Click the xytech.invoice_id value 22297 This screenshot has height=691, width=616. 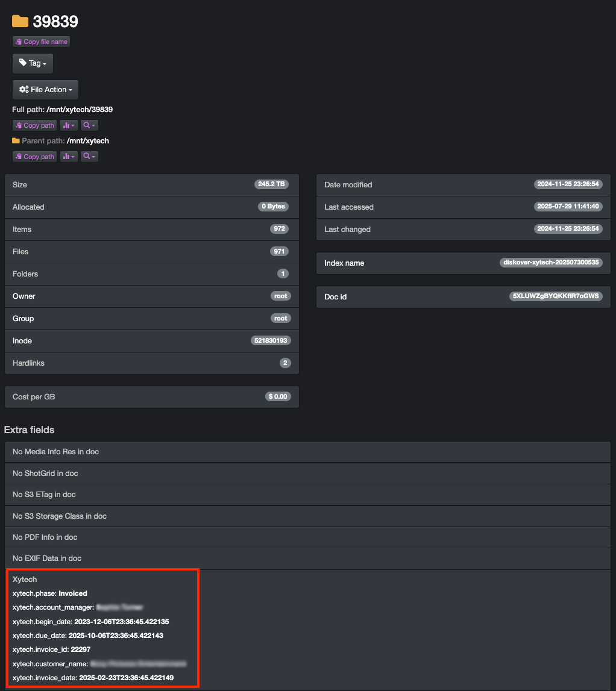(x=81, y=649)
